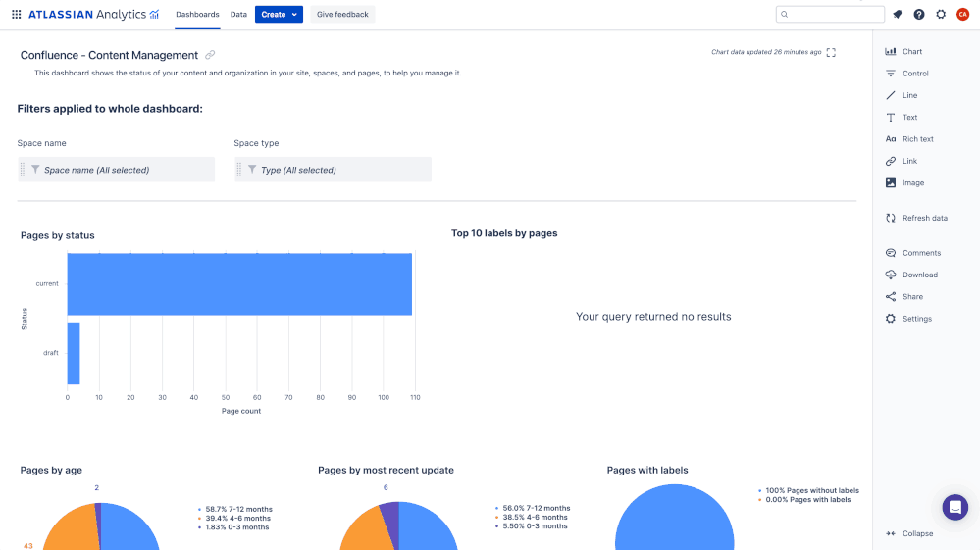
Task: Open the CA user profile avatar
Action: (x=962, y=15)
